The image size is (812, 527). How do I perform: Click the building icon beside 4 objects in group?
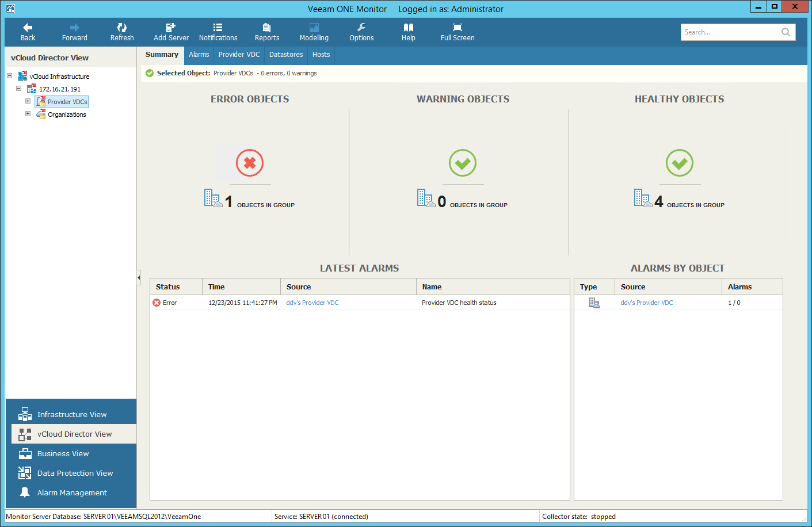pos(643,198)
